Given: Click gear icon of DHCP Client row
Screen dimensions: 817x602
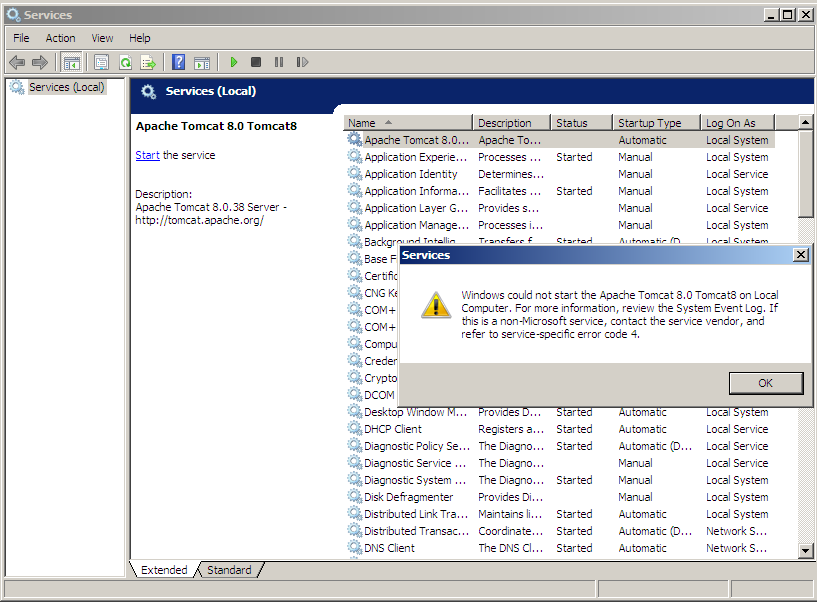Looking at the screenshot, I should 355,428.
